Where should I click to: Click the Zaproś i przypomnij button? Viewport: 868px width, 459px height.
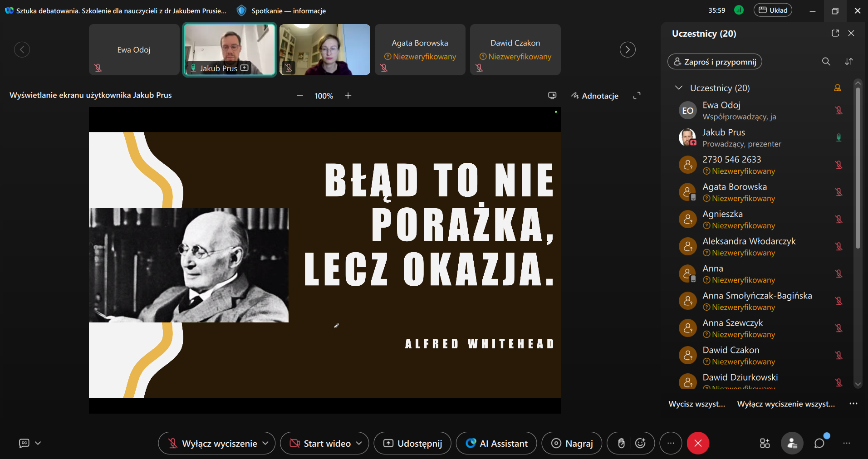pos(714,62)
